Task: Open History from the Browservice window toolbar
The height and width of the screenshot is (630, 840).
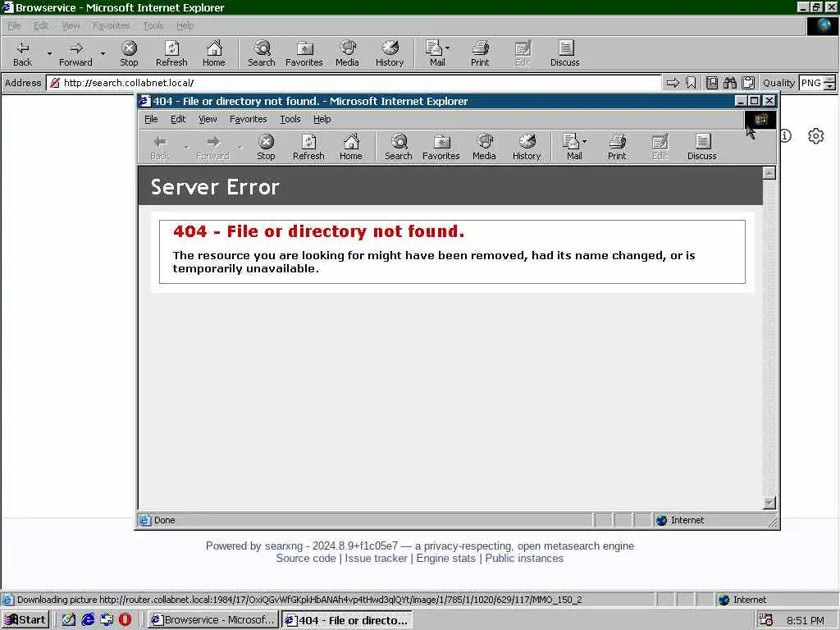Action: [390, 53]
